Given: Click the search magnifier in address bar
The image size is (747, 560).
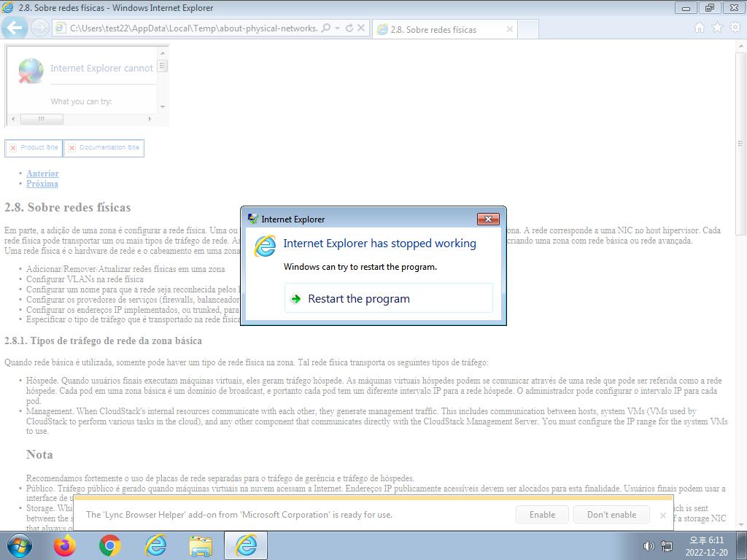Looking at the screenshot, I should tap(326, 28).
